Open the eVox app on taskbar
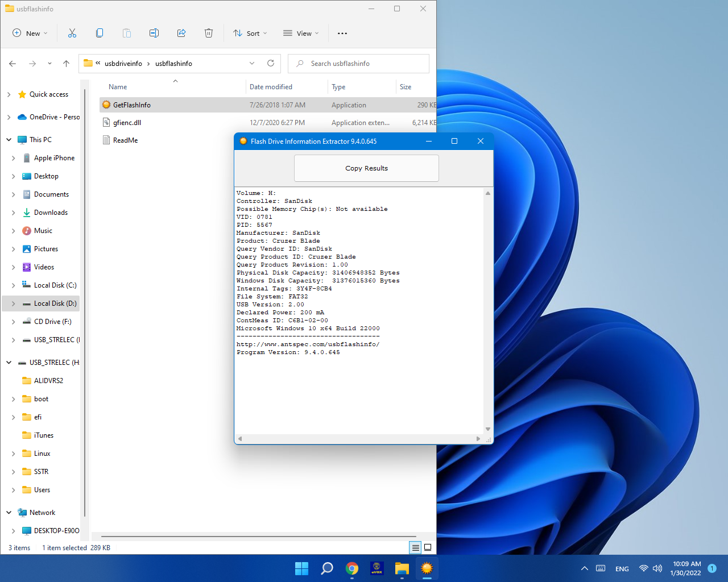Viewport: 728px width, 582px height. tap(377, 568)
